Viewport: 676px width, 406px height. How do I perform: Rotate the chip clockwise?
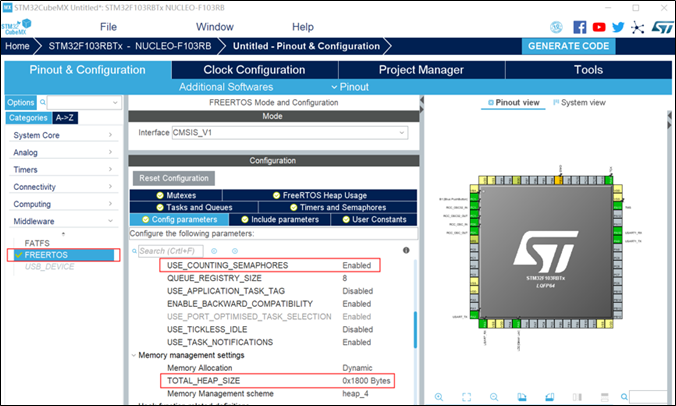pyautogui.click(x=522, y=397)
